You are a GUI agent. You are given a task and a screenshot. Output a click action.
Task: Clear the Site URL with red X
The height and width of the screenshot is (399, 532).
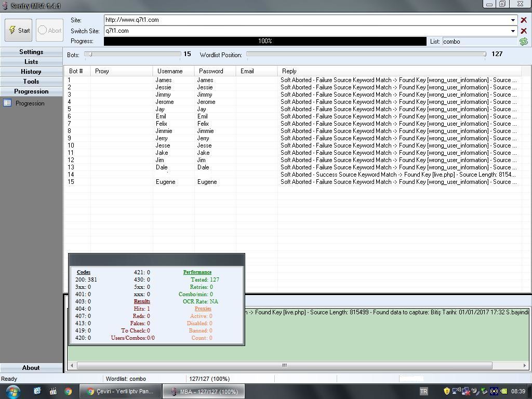[523, 20]
